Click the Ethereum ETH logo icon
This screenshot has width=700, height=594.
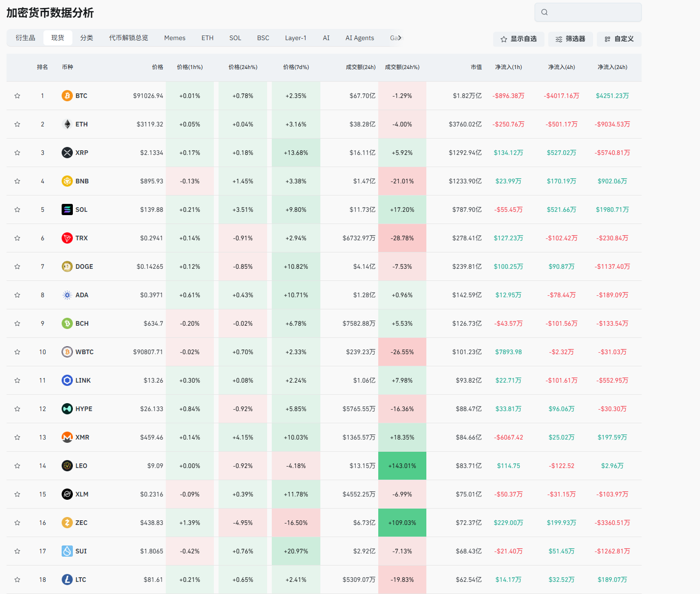tap(67, 124)
